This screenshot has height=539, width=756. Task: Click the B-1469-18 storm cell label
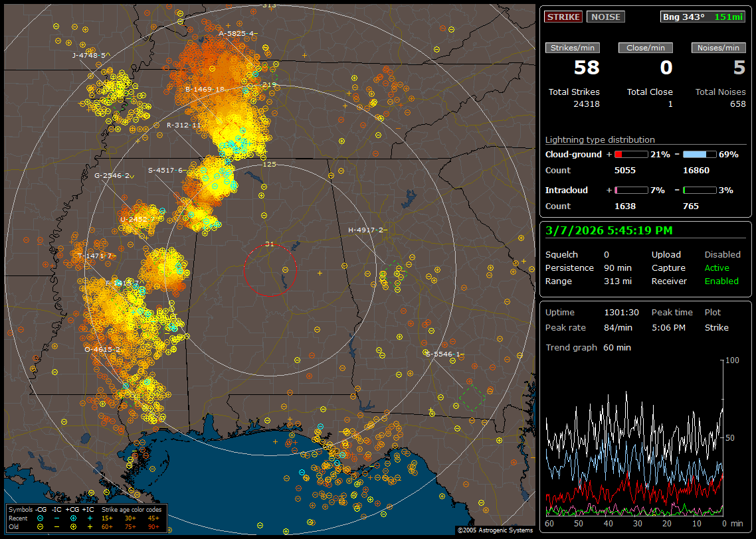[205, 89]
